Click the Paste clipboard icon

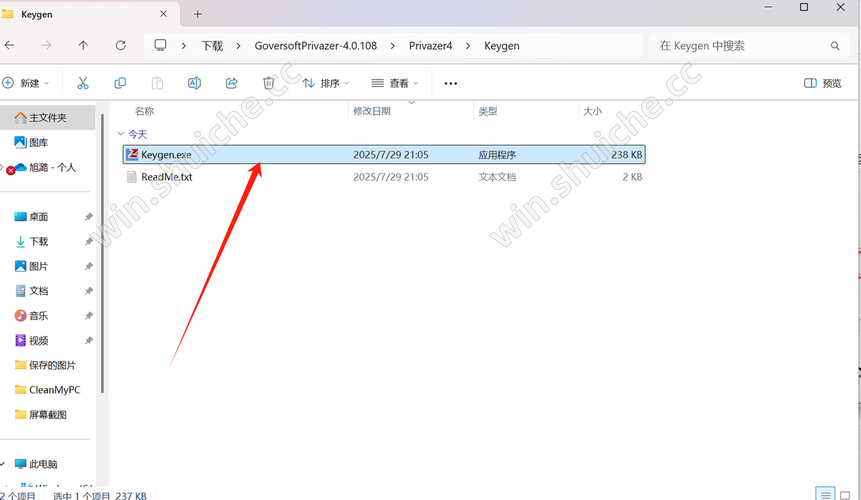[x=157, y=83]
